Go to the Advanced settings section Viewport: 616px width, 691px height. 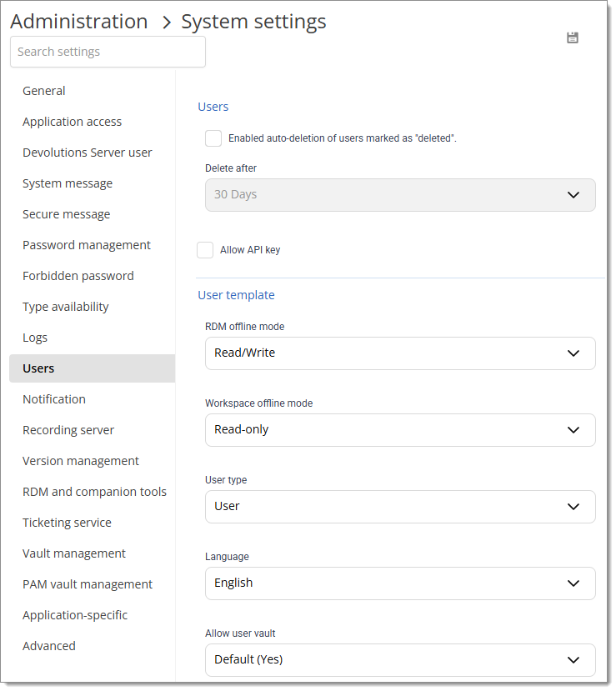[48, 645]
